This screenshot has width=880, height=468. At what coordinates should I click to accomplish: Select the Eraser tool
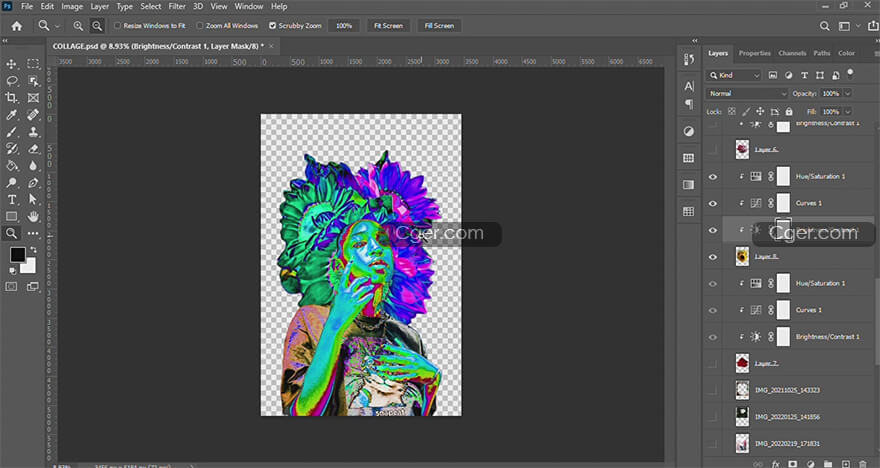[33, 149]
